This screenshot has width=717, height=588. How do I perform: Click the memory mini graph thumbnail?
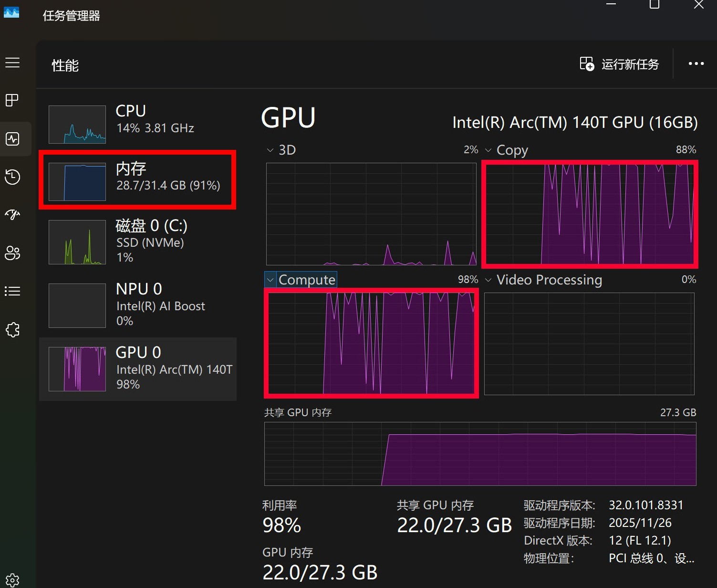tap(77, 182)
